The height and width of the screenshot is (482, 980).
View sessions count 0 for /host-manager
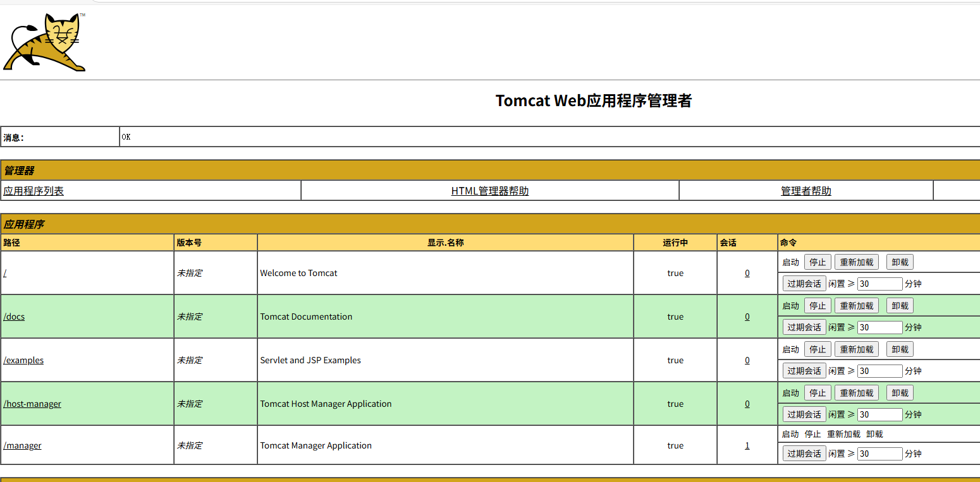click(747, 404)
